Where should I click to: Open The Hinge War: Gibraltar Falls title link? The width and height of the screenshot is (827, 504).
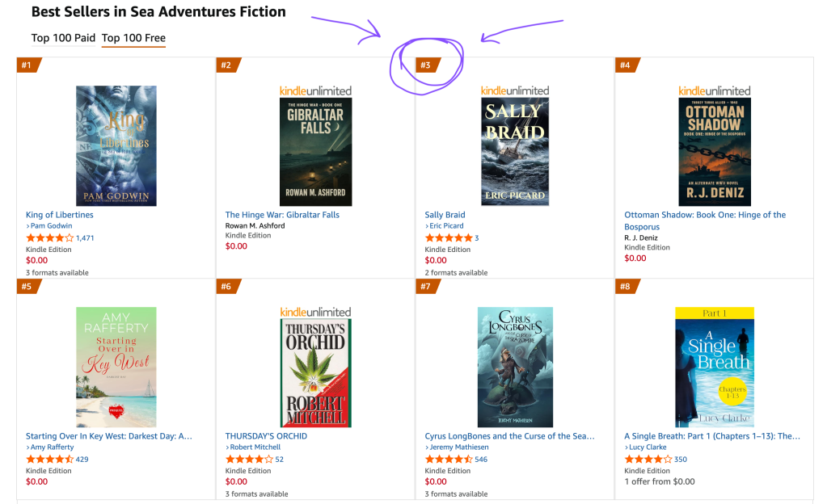coord(282,215)
